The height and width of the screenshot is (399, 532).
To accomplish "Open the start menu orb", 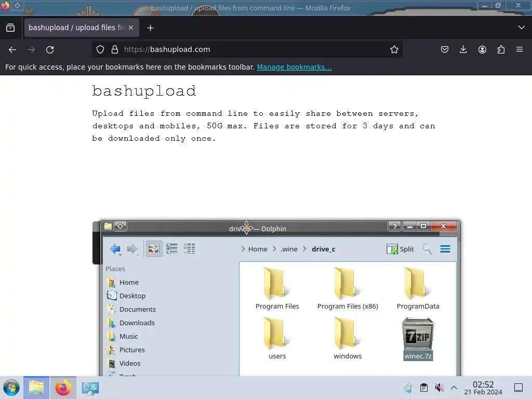I will point(11,388).
